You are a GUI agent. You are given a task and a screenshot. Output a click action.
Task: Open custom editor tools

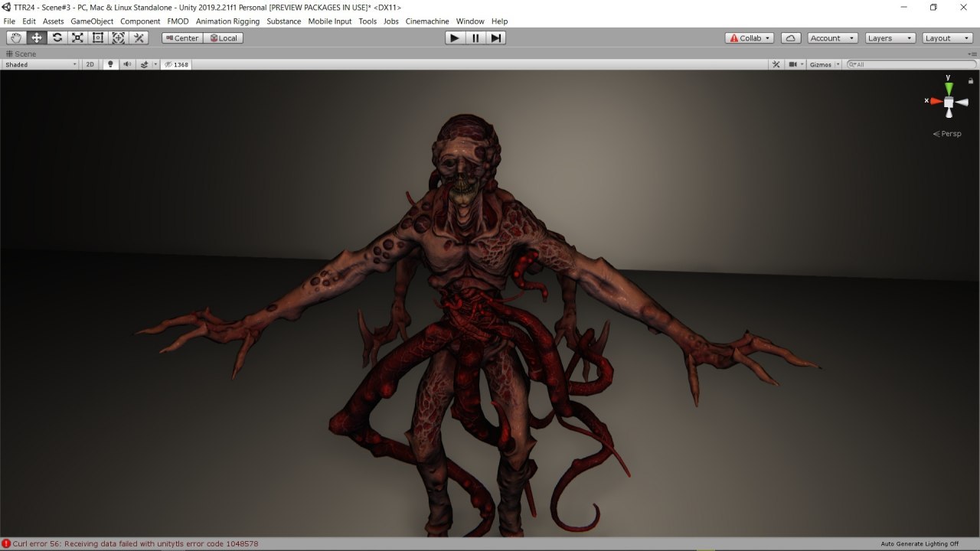pos(139,37)
